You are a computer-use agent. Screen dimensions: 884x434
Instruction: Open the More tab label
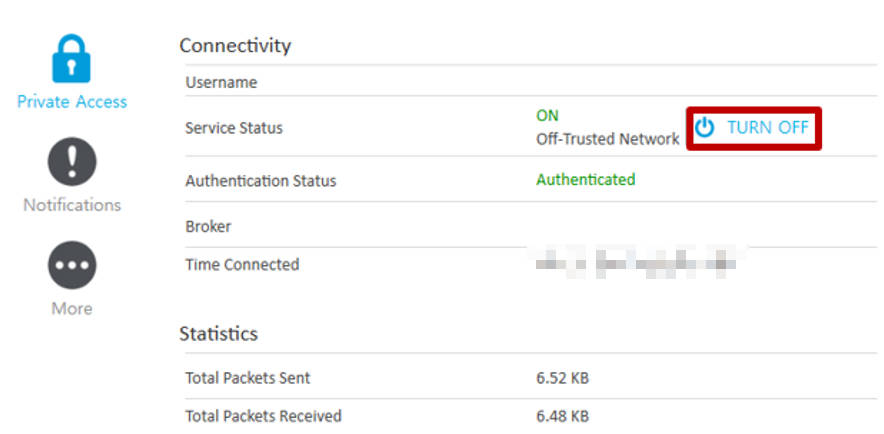(72, 308)
